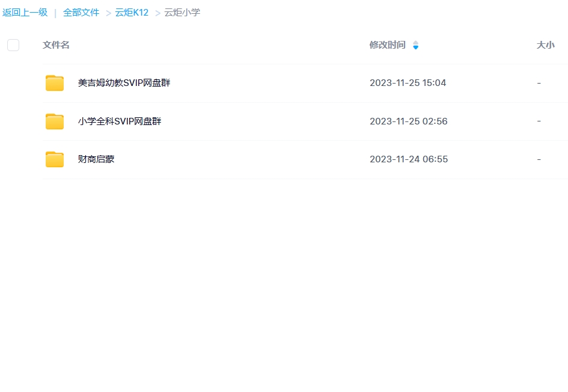This screenshot has width=568, height=392.
Task: Click date 2023-11-24 06:55
Action: point(409,159)
